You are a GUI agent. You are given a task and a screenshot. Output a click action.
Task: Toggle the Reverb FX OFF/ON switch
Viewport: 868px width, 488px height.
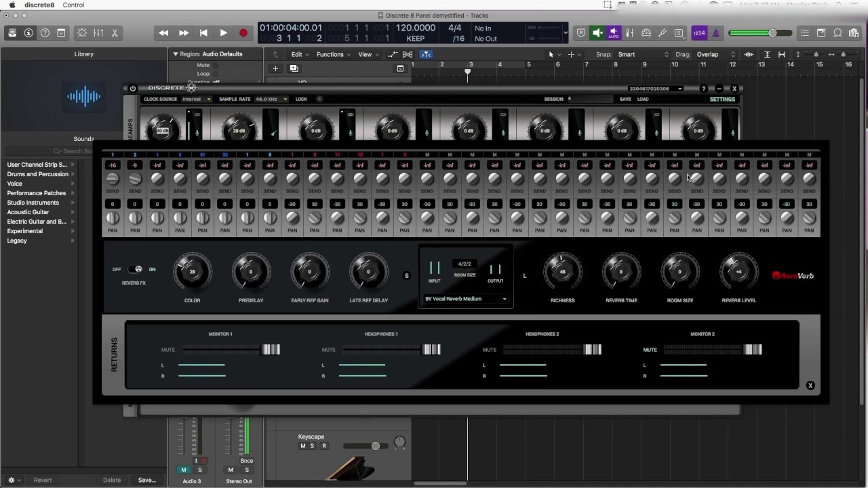136,269
